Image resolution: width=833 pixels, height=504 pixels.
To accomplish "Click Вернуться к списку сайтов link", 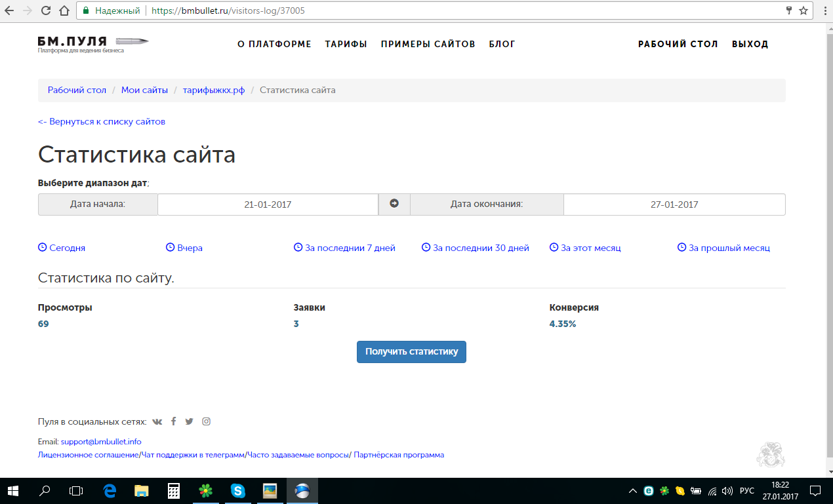I will click(x=102, y=121).
